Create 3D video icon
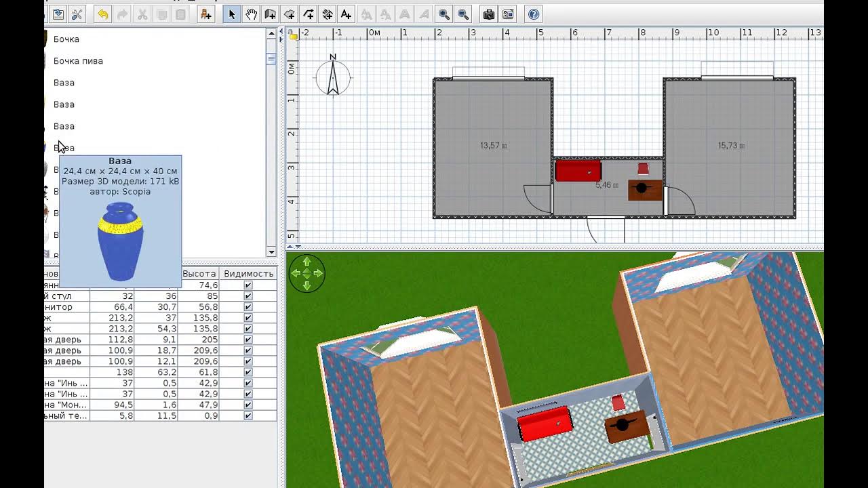Screen dimensions: 868x488 click(x=508, y=14)
